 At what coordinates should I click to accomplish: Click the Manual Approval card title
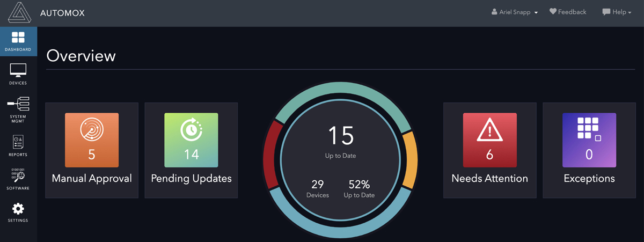coord(92,178)
